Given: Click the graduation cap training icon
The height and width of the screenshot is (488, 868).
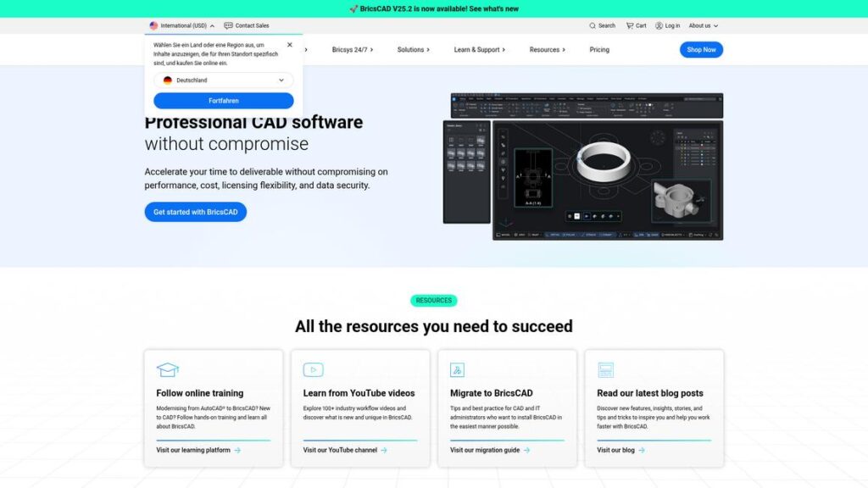Looking at the screenshot, I should tap(167, 369).
